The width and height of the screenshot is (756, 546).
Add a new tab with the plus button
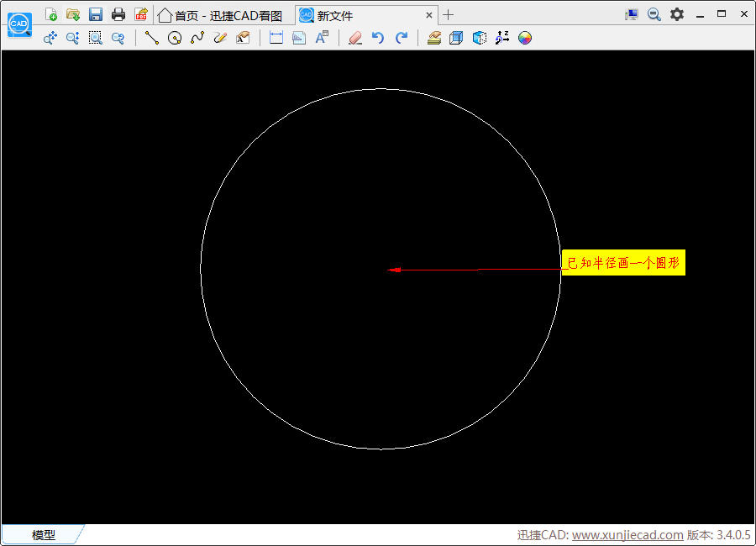[x=448, y=15]
